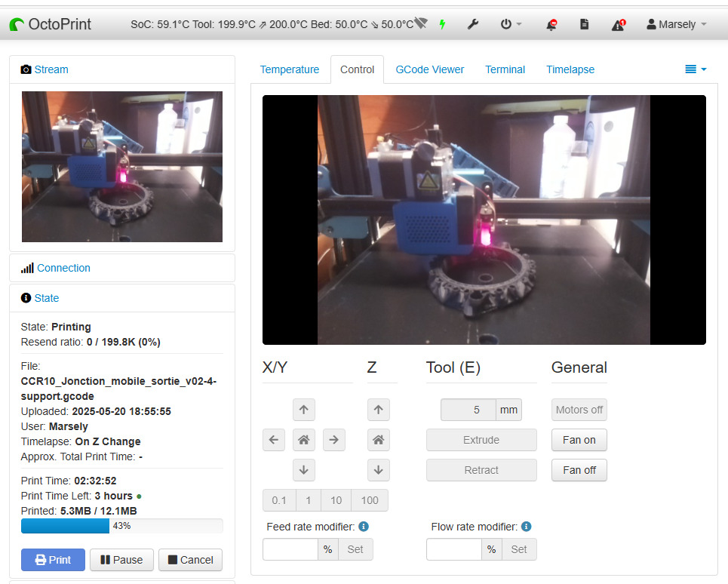728x584 pixels.
Task: Raise the Z axis with up arrow
Action: (x=379, y=410)
